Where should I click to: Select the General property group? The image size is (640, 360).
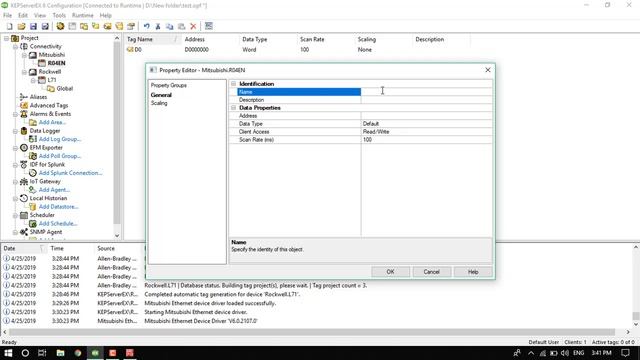161,95
